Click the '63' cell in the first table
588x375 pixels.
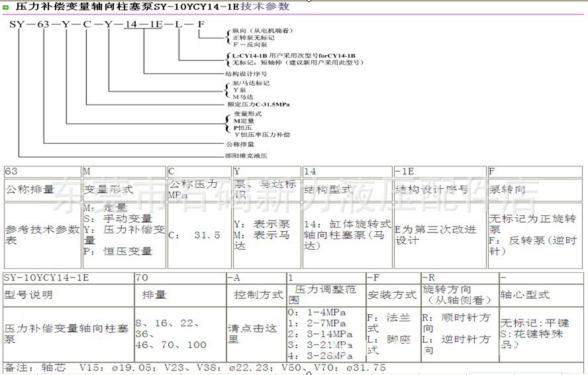point(42,172)
